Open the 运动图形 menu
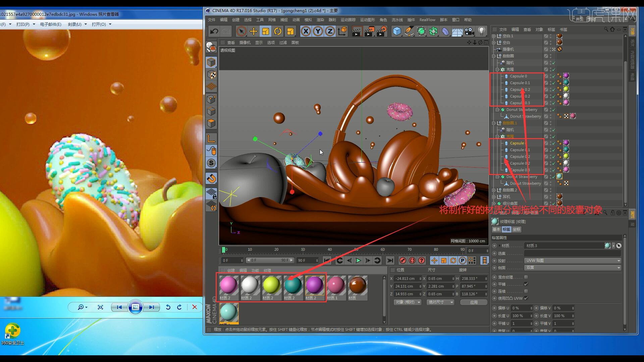 pos(368,20)
